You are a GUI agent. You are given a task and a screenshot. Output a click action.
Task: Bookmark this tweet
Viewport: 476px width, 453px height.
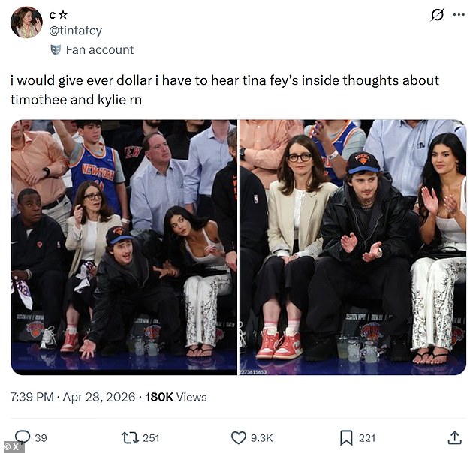coord(346,438)
